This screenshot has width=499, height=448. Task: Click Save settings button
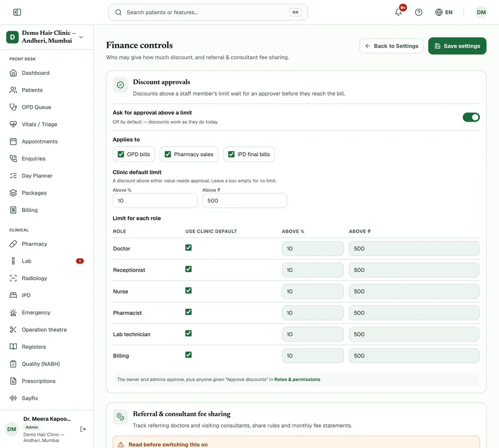pos(457,46)
